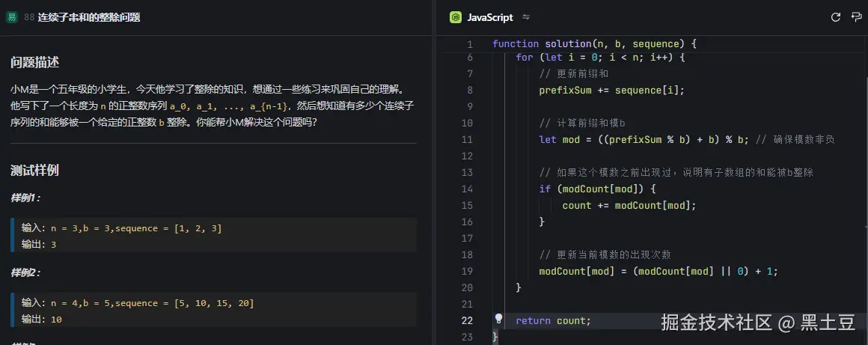Click the 样例2 label
Screen dimensions: 868x345
coord(25,272)
